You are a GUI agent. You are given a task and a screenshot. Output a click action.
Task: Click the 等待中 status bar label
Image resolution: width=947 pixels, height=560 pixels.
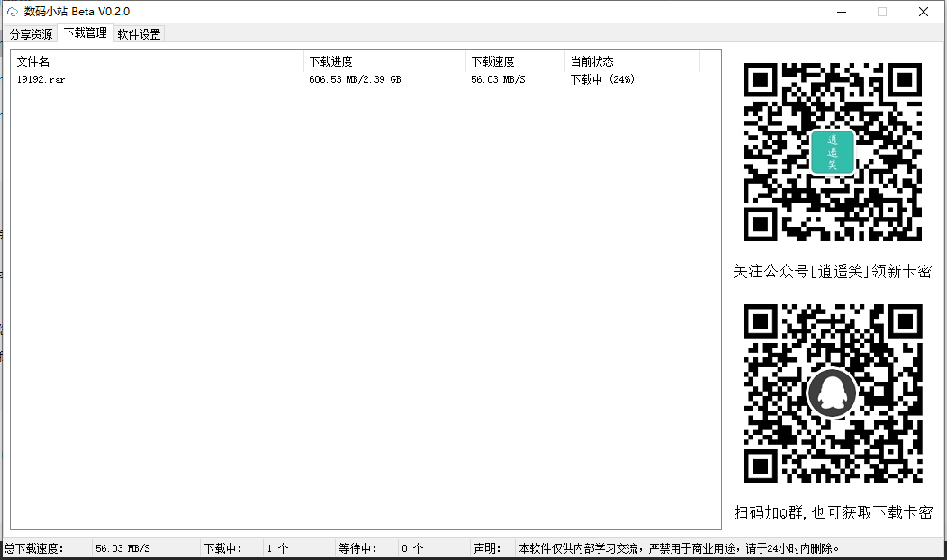(357, 548)
